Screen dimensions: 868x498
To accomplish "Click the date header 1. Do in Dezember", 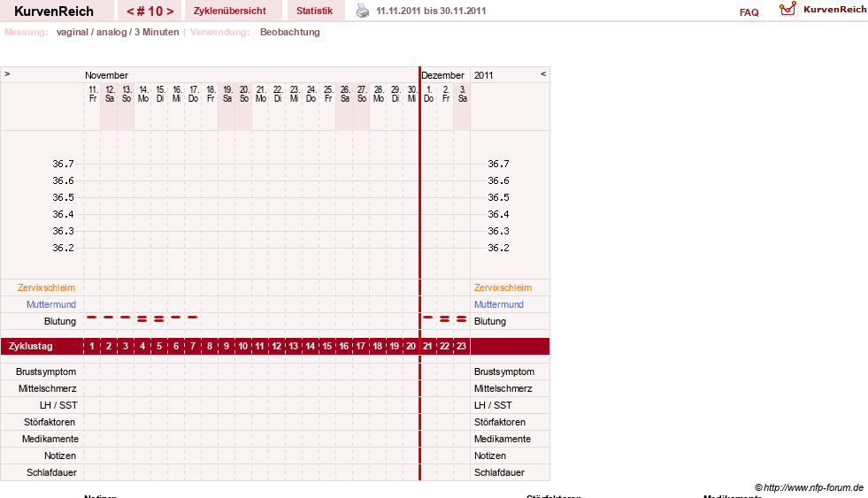I will (429, 94).
